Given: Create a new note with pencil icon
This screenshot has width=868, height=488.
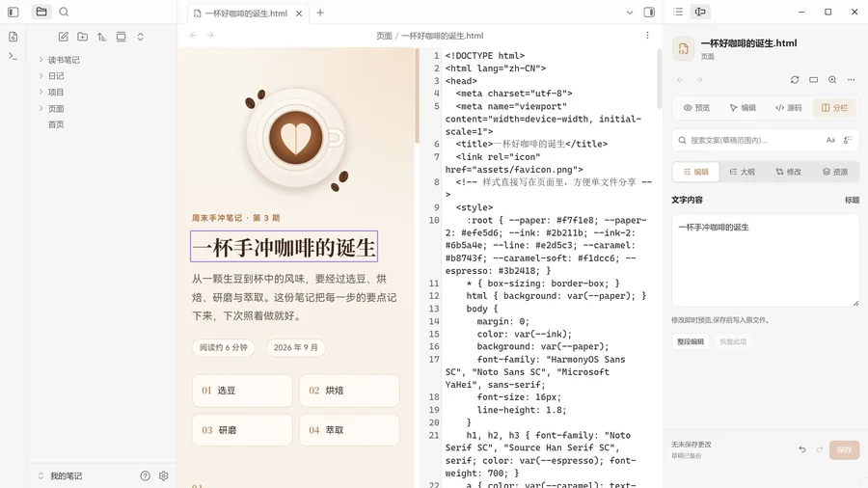Looking at the screenshot, I should pyautogui.click(x=63, y=37).
